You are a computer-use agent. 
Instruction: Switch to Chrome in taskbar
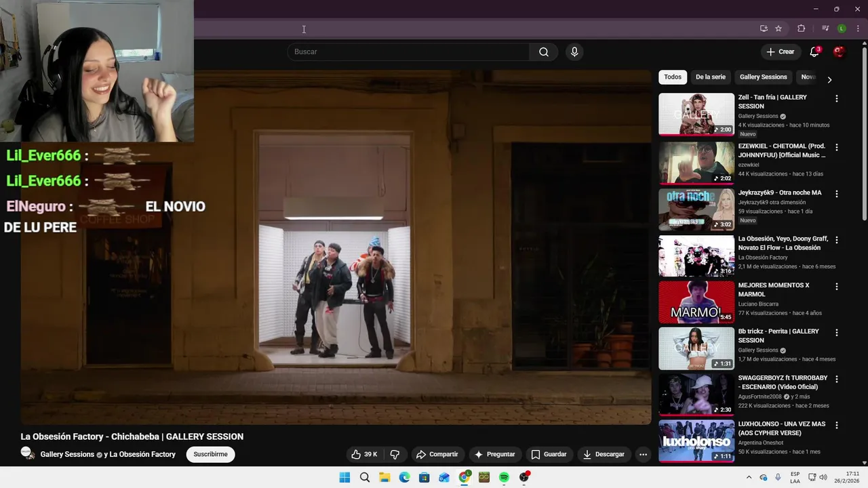pos(465,477)
